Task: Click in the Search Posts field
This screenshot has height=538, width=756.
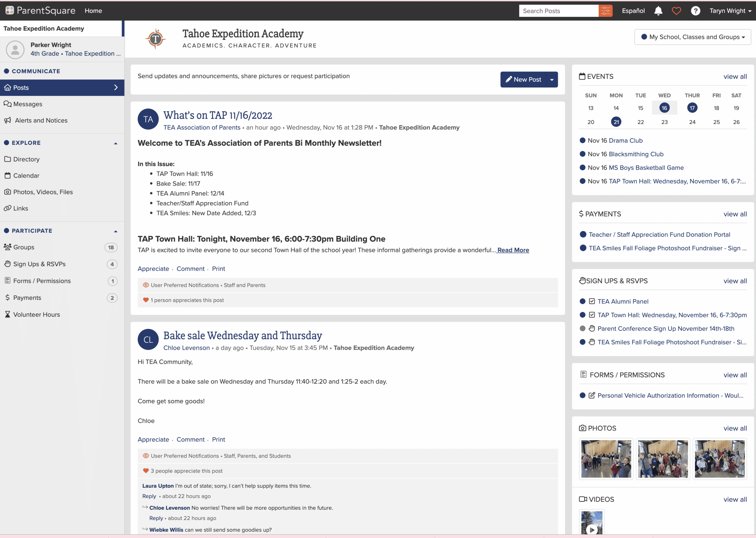Action: pos(559,11)
